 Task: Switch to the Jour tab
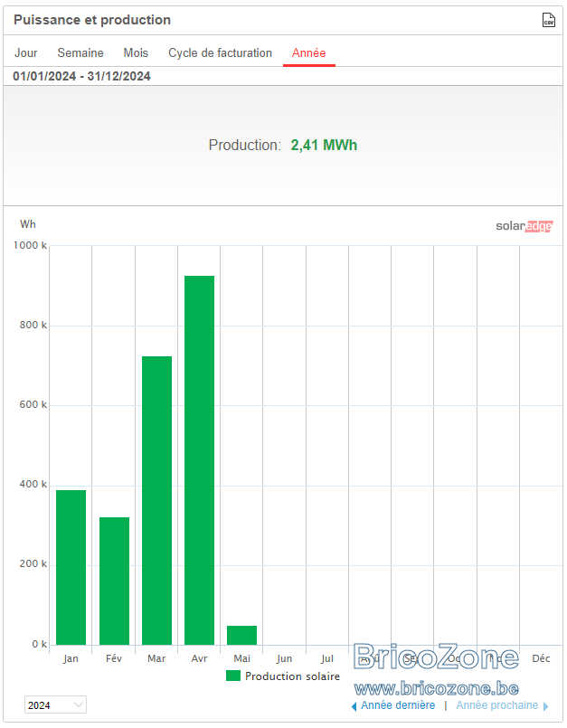26,53
